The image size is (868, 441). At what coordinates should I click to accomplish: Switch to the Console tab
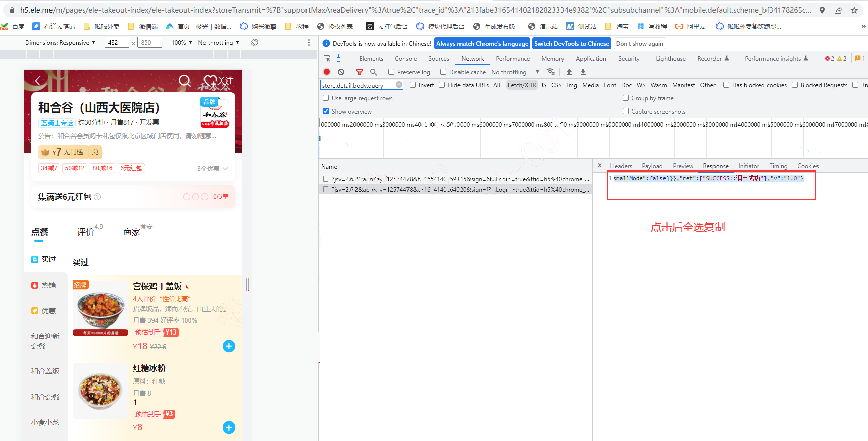(x=405, y=58)
